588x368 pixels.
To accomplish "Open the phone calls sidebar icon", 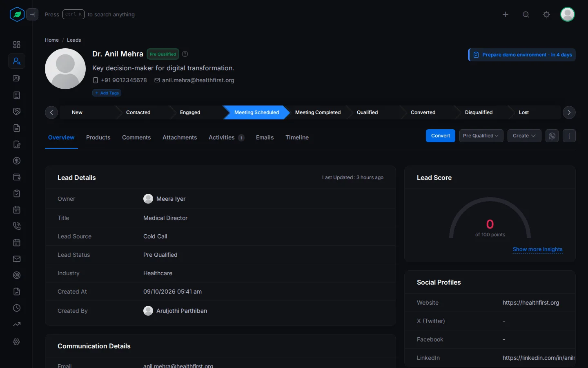I will (x=17, y=226).
